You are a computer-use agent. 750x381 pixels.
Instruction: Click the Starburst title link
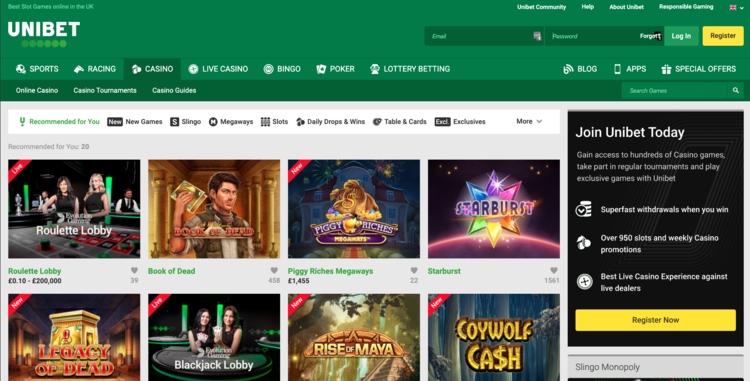[x=444, y=271]
